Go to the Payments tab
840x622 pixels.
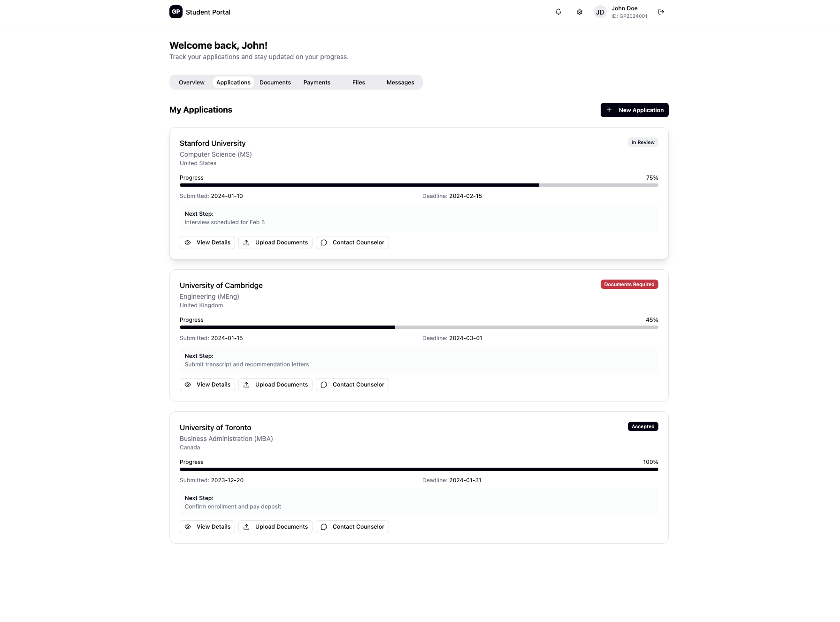[x=317, y=83]
